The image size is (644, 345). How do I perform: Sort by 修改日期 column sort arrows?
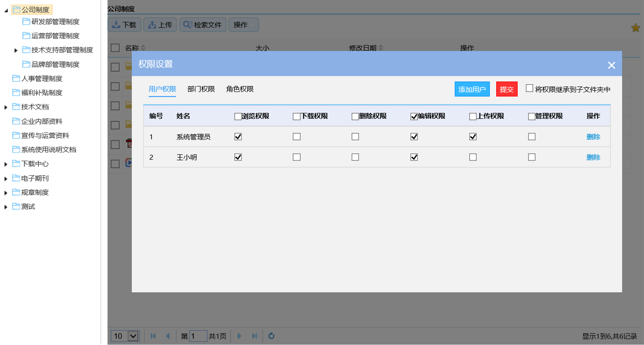point(381,48)
